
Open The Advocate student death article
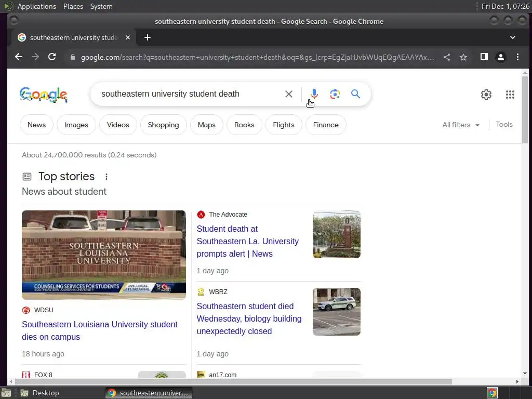click(248, 241)
